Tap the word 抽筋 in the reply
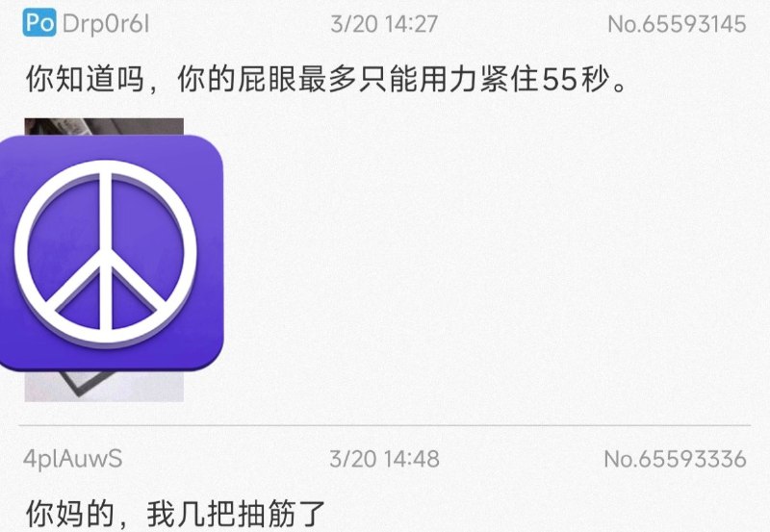 click(x=268, y=514)
